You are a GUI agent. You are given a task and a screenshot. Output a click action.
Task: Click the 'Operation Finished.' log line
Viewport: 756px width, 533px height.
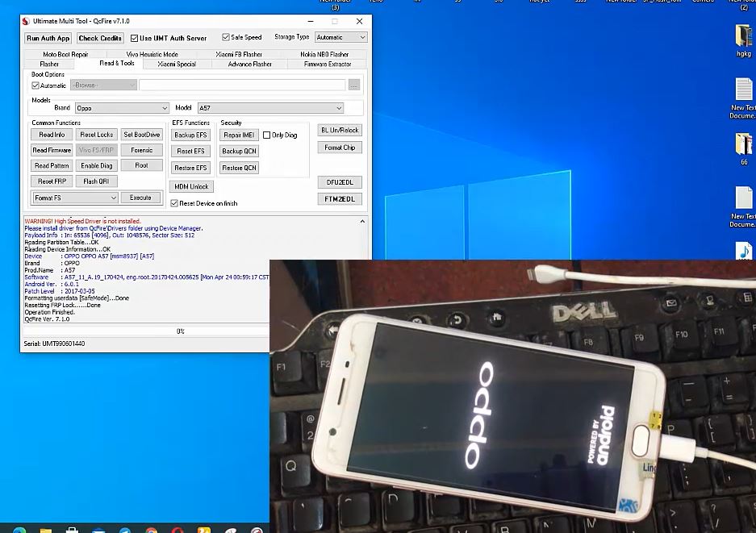[x=50, y=312]
